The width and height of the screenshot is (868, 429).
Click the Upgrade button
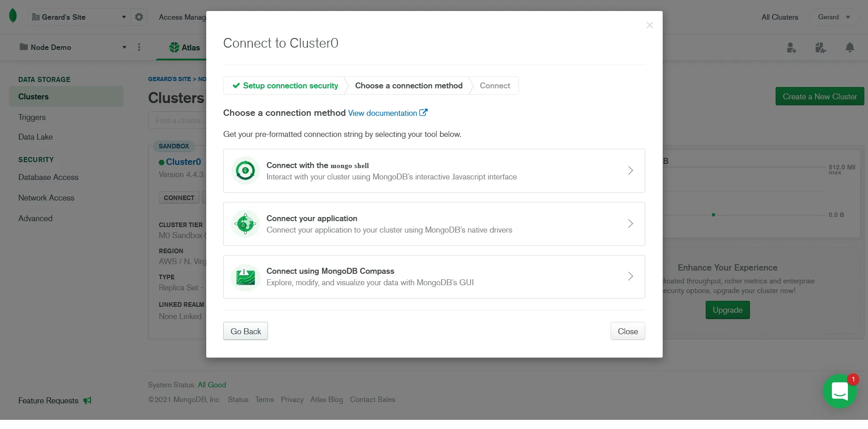pyautogui.click(x=728, y=310)
